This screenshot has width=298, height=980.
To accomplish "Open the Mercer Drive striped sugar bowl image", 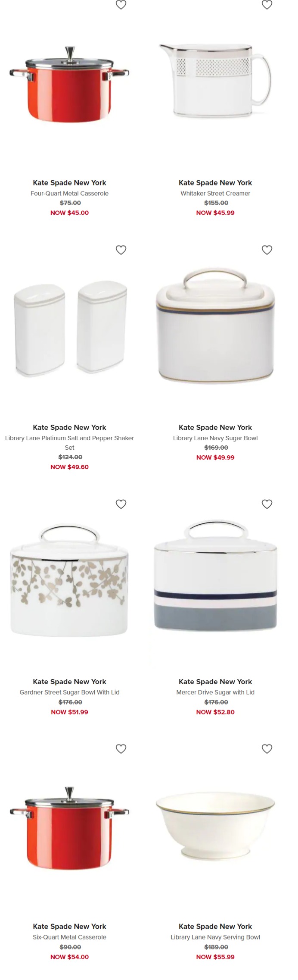I will tap(215, 576).
